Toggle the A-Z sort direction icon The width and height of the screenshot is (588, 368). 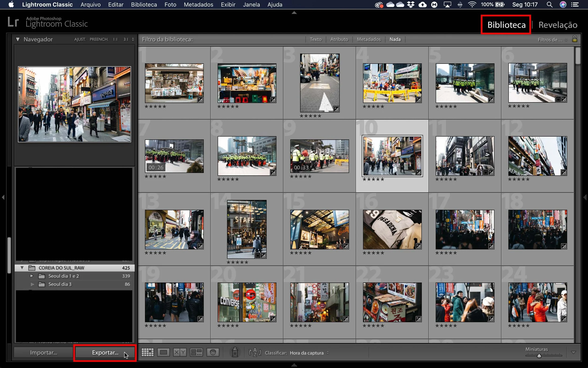tap(254, 352)
